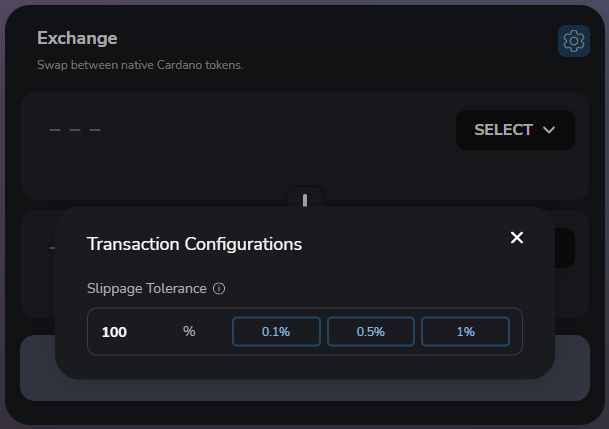Click the grey action button below the dialog
This screenshot has width=609, height=429.
click(x=305, y=390)
